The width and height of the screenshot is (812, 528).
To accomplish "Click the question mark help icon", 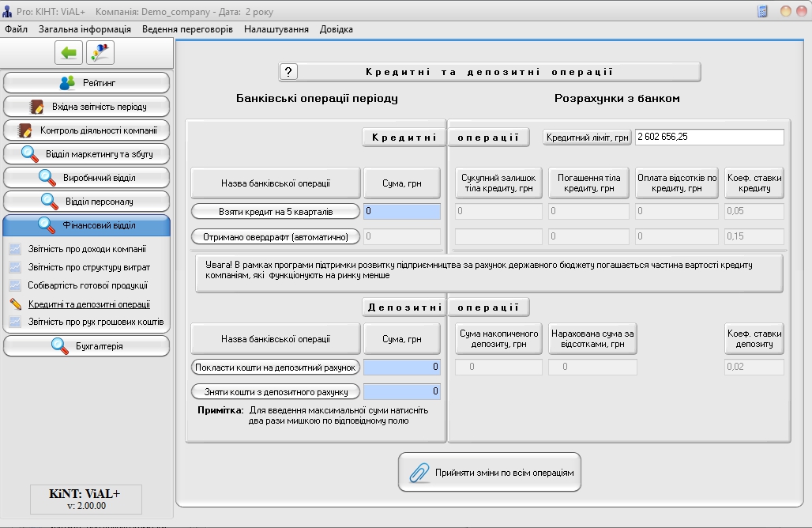I will (288, 72).
